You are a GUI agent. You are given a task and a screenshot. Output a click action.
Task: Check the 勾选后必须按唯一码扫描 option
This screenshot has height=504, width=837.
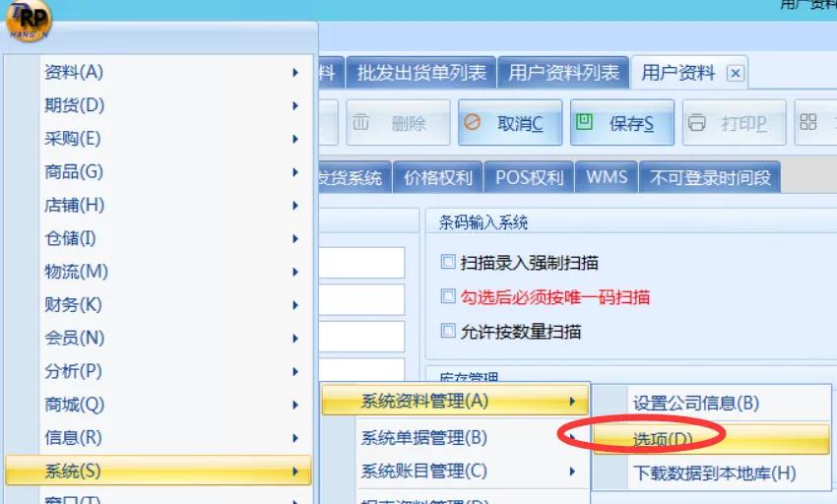448,296
